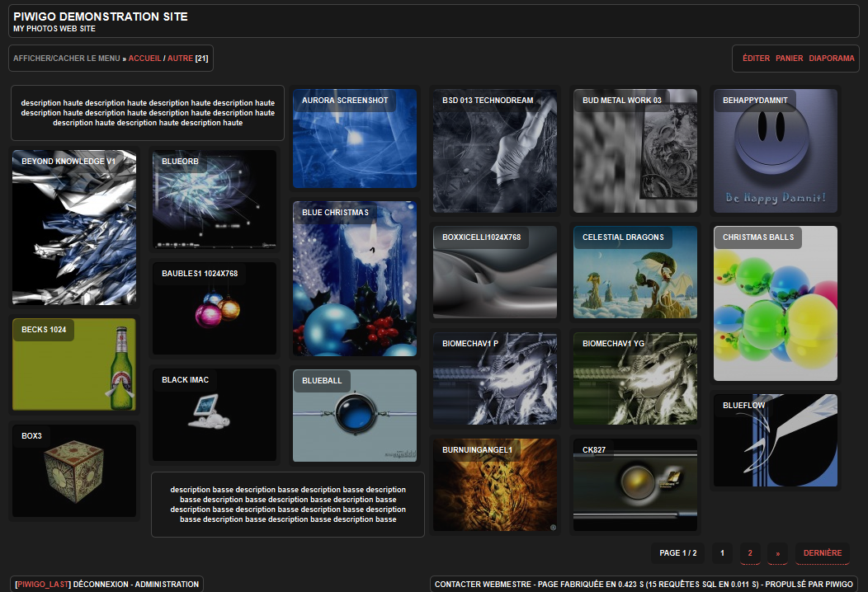This screenshot has height=592, width=868.
Task: View the Box3 puzzle cube thumbnail
Action: [x=74, y=471]
